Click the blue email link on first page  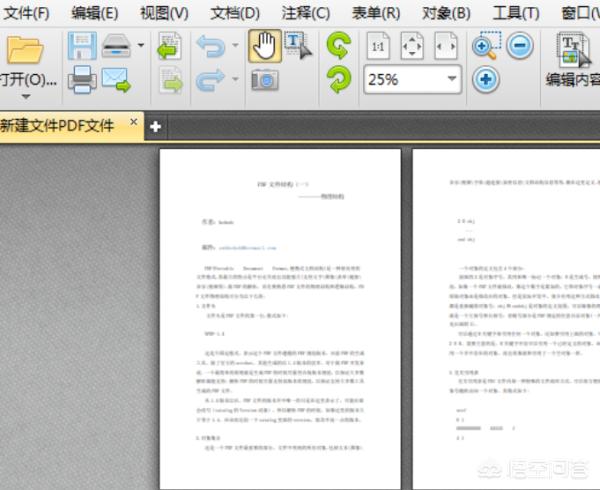click(247, 248)
